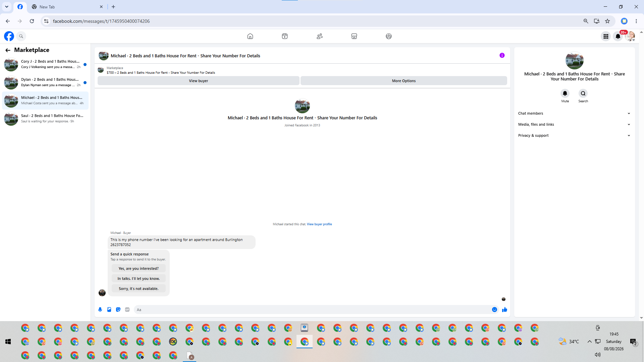The height and width of the screenshot is (362, 644).
Task: Open the Marketplace storefront icon
Action: [354, 36]
